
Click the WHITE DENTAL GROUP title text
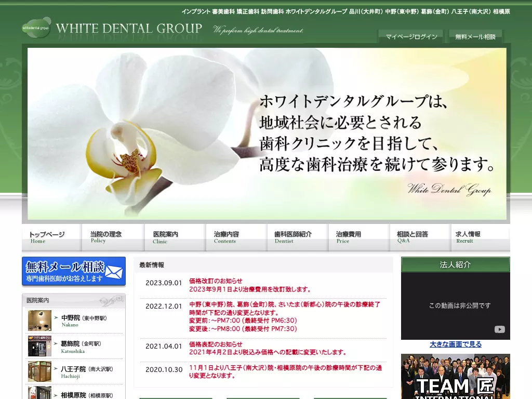point(129,28)
